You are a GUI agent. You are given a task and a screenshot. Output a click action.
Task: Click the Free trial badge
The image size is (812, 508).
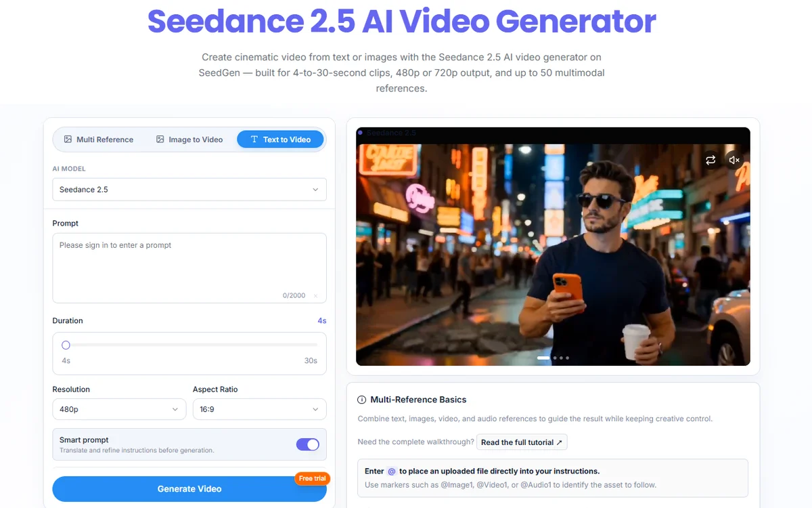(x=313, y=478)
